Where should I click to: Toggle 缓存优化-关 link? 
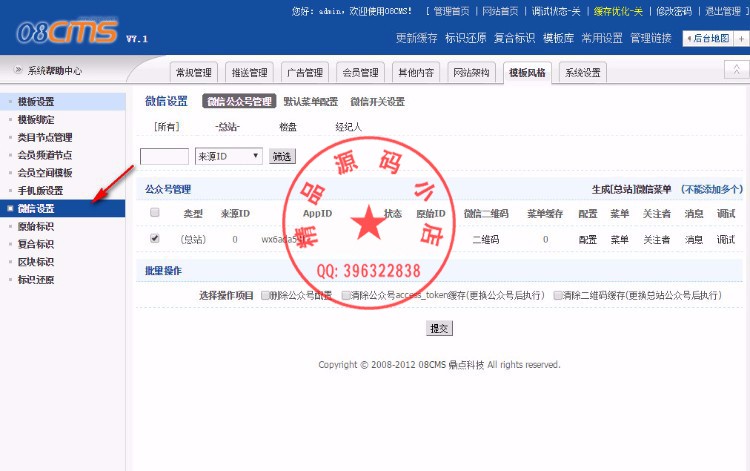pyautogui.click(x=618, y=11)
